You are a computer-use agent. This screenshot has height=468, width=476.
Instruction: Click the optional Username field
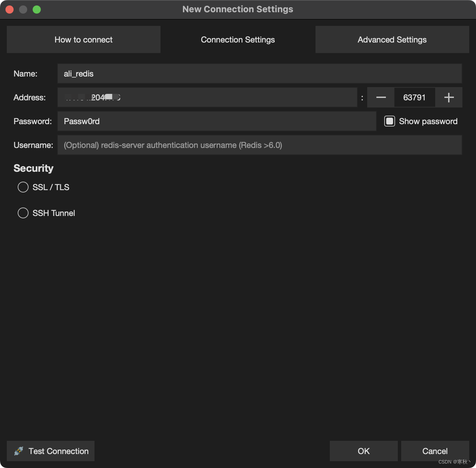pyautogui.click(x=238, y=145)
